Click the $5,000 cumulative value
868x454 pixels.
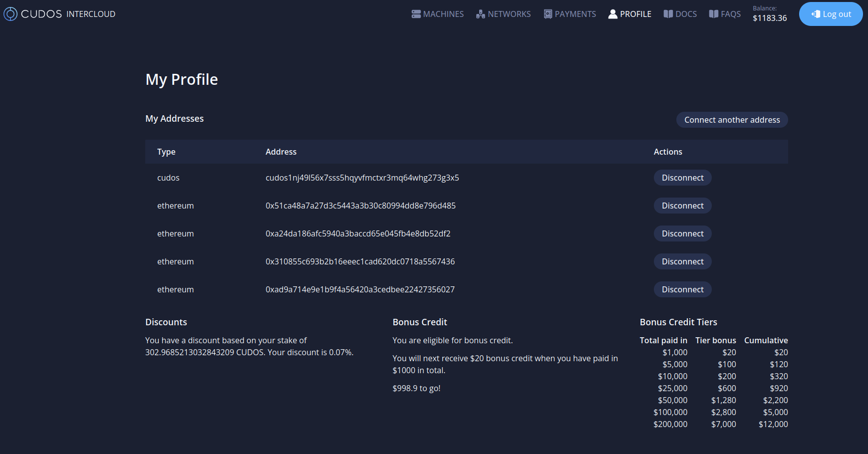(x=776, y=412)
